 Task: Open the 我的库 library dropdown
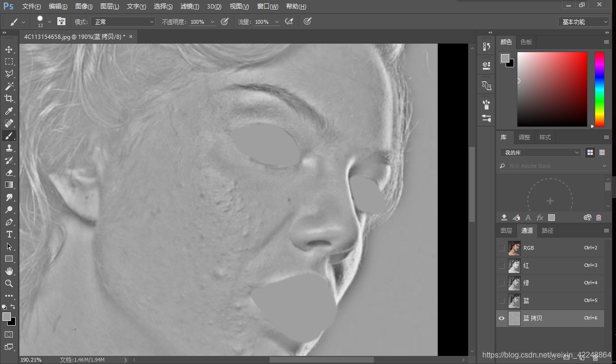(x=540, y=153)
